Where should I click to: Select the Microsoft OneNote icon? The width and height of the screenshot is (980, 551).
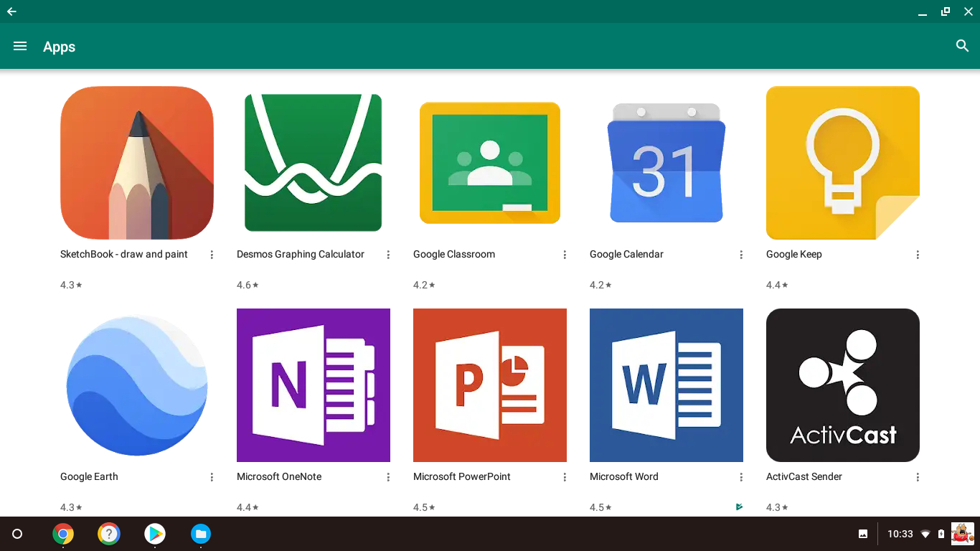(x=313, y=385)
